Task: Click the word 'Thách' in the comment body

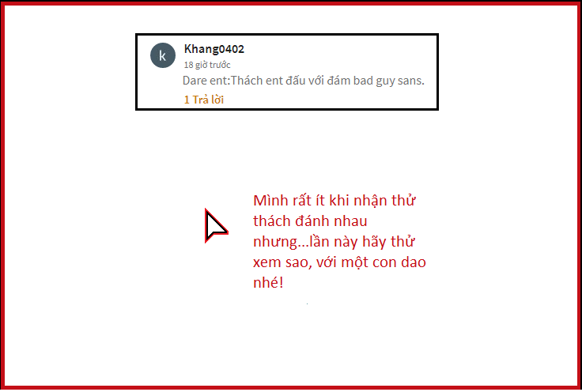Action: pos(247,81)
